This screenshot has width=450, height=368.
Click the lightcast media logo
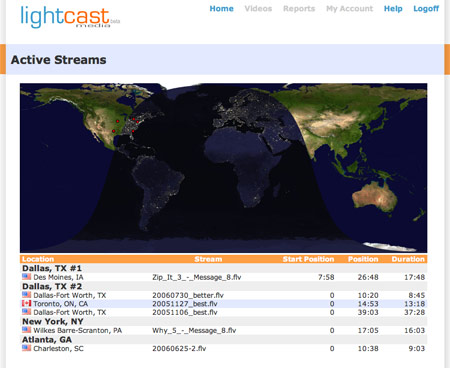70,17
